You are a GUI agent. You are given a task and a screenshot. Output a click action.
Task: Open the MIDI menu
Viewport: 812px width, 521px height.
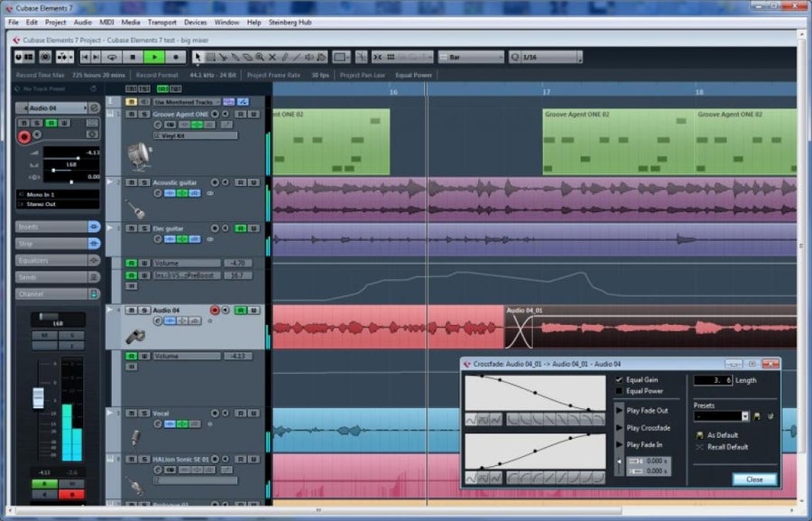(106, 23)
